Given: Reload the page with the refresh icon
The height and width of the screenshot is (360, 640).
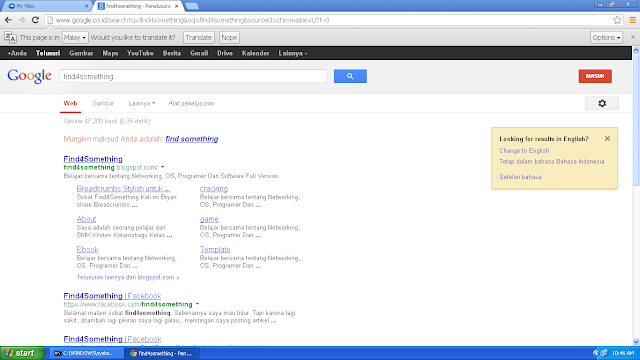Looking at the screenshot, I should tap(35, 20).
